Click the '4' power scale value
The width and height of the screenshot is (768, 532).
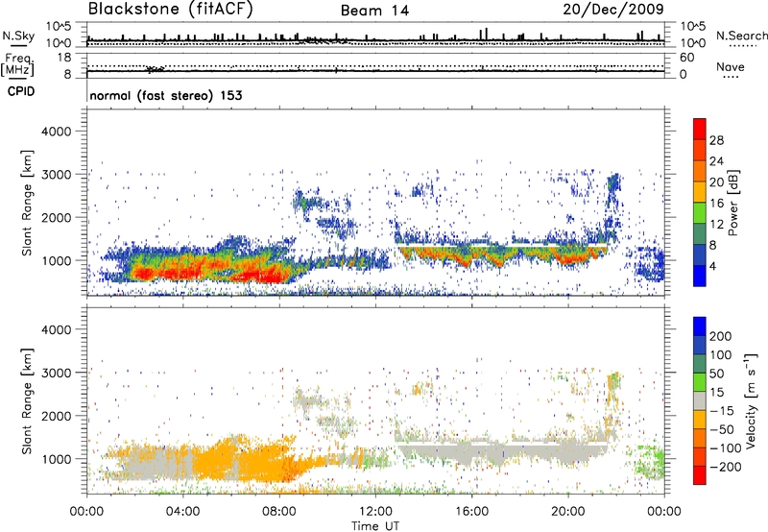pos(712,266)
